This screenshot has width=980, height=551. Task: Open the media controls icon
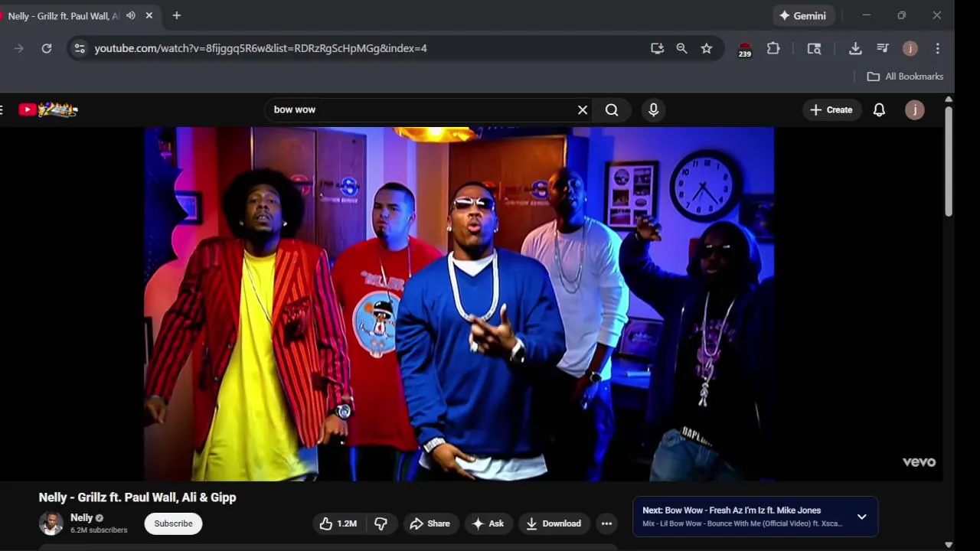tap(883, 48)
